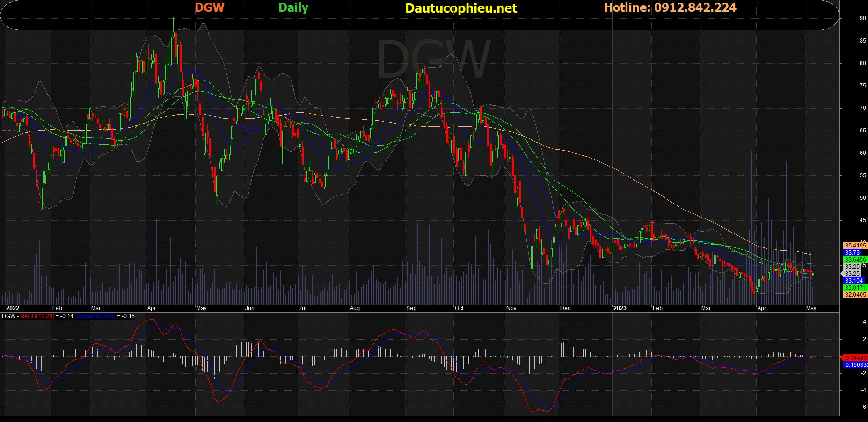
Task: Click the Sep month on time axis
Action: tap(411, 308)
